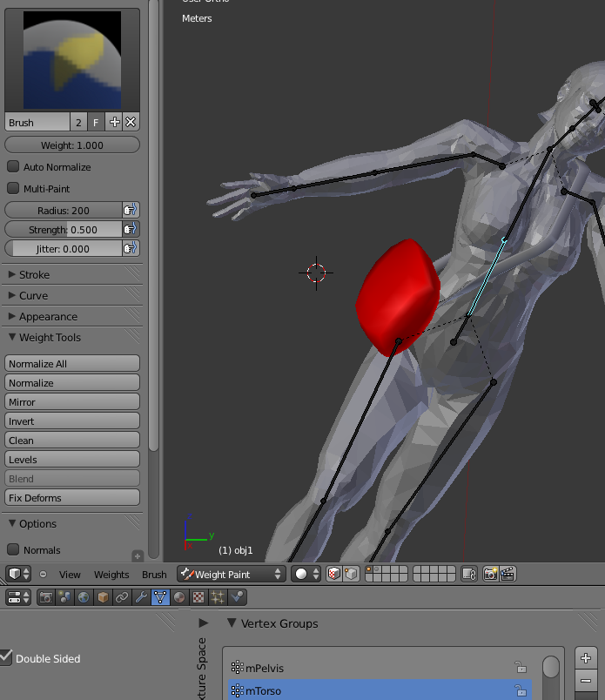Click the Fix Deforms button
The height and width of the screenshot is (700, 605).
(x=72, y=498)
